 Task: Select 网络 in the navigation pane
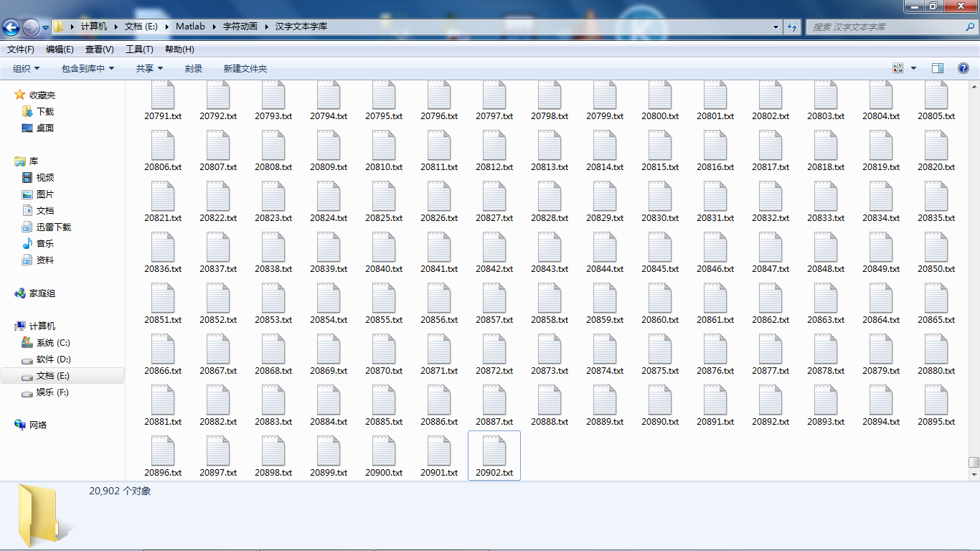(38, 425)
